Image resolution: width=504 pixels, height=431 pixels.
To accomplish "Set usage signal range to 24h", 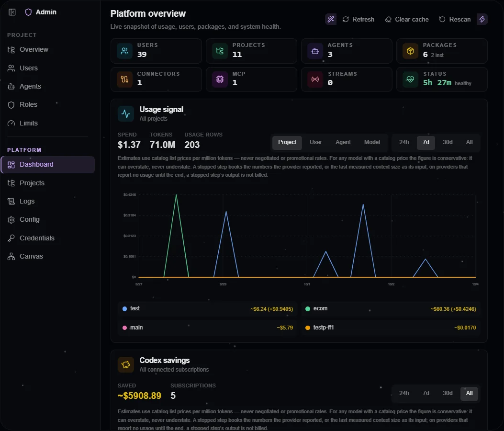I will (x=404, y=143).
